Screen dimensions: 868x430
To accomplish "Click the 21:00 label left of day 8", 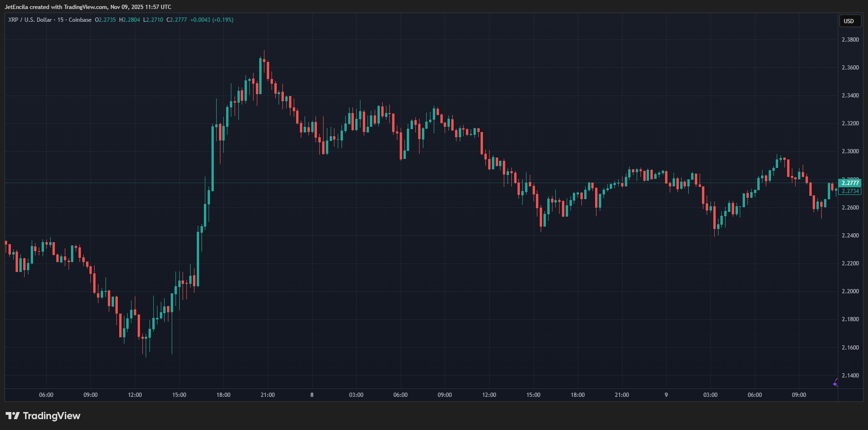I will click(x=268, y=395).
